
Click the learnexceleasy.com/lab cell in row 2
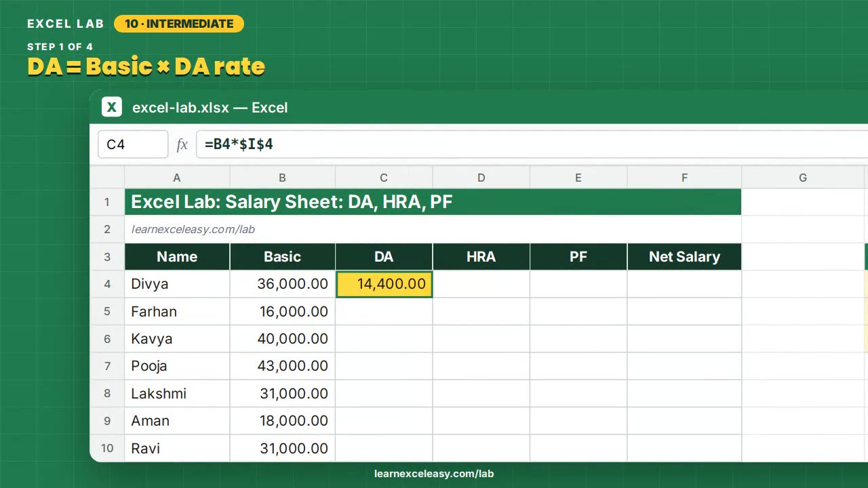point(433,229)
